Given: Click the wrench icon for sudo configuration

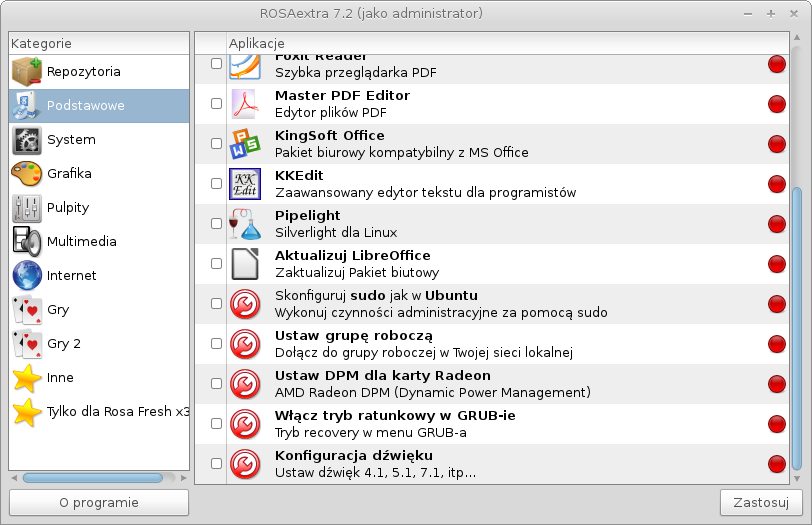Looking at the screenshot, I should point(245,304).
